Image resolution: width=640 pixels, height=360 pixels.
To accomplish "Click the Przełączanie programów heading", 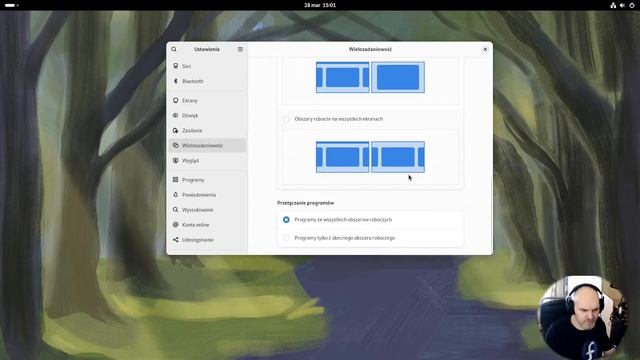I will coord(305,203).
